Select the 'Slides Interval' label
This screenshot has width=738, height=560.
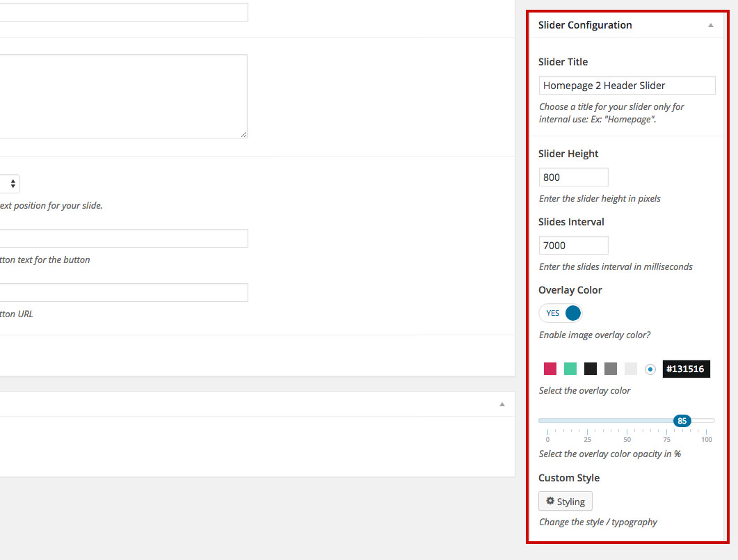tap(571, 222)
